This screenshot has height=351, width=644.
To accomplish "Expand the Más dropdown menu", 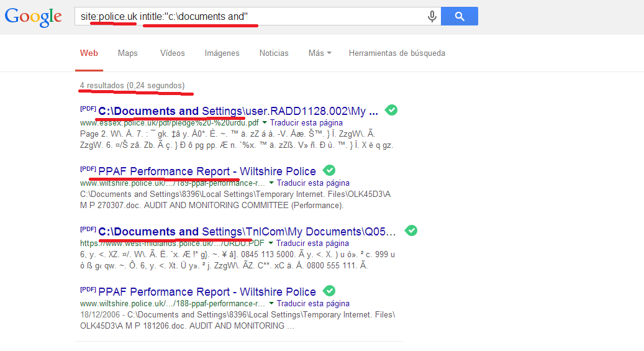I will click(320, 53).
